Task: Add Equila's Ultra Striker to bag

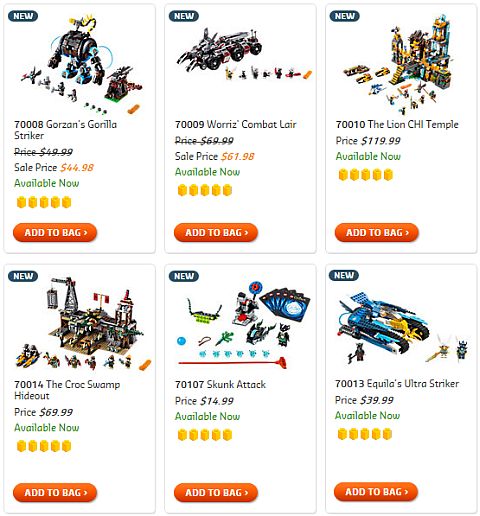Action: tap(376, 491)
